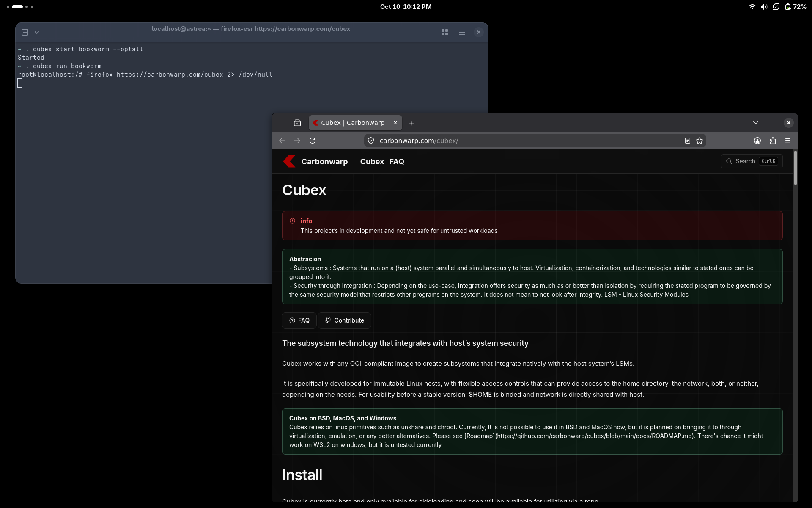Open the clock Oct 10 10:12 PM
Viewport: 812px width, 508px height.
click(406, 7)
